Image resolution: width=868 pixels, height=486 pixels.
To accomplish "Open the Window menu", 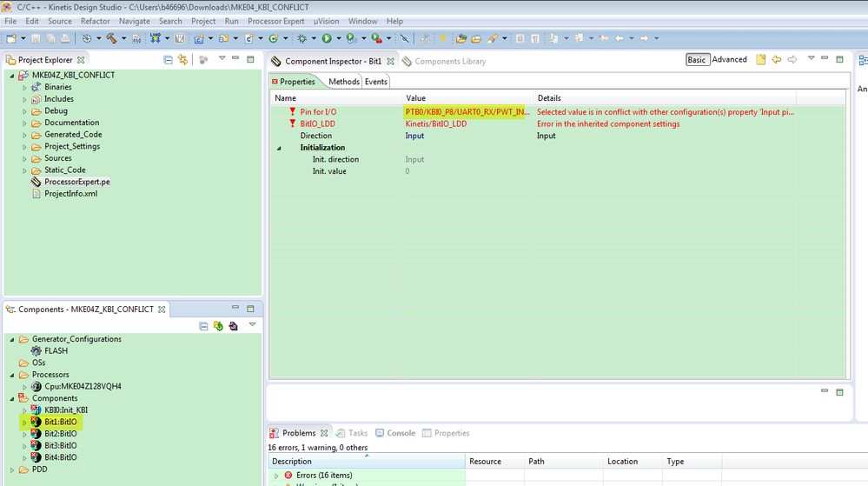I will coord(362,21).
